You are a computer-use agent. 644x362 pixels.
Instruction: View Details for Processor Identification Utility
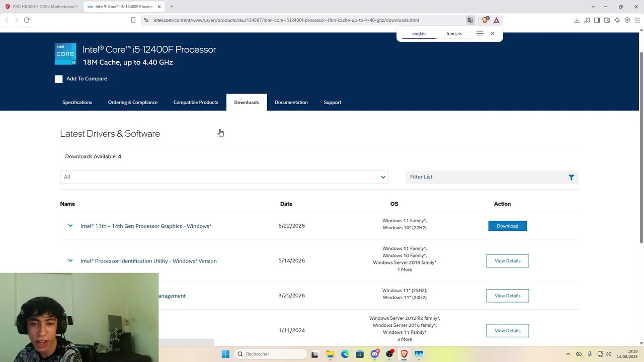pyautogui.click(x=508, y=260)
